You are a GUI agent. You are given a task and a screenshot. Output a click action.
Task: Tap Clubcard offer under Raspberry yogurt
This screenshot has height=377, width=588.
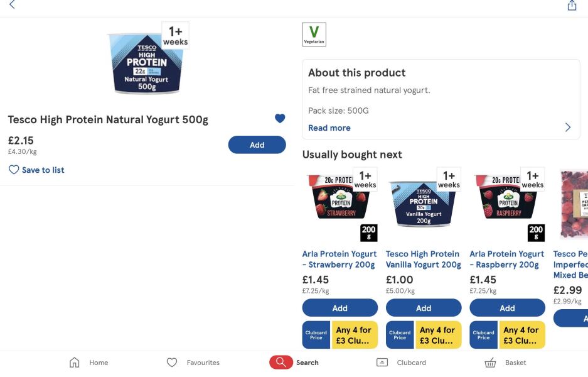tap(507, 334)
